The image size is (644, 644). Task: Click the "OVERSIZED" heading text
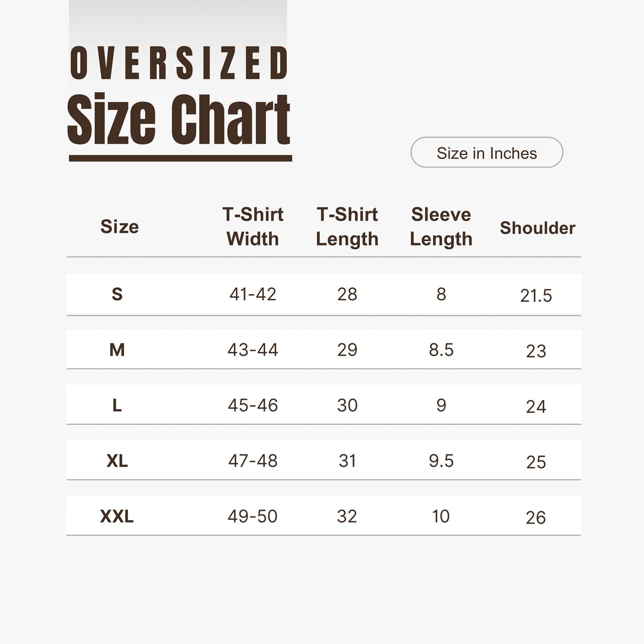pos(179,63)
